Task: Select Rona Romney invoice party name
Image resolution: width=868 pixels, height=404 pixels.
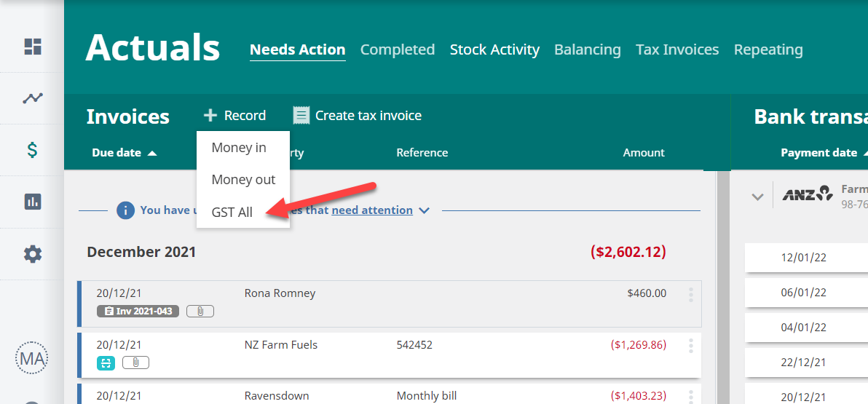Action: pos(280,293)
